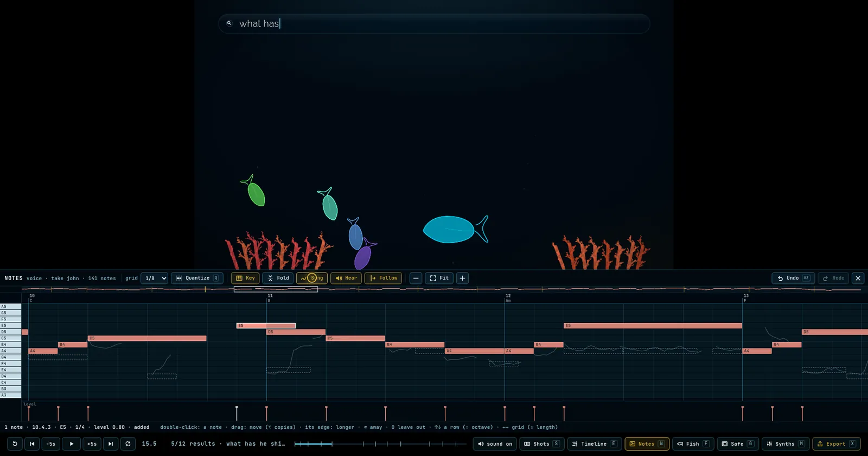The height and width of the screenshot is (456, 868).
Task: Open the Synths panel
Action: coord(786,444)
